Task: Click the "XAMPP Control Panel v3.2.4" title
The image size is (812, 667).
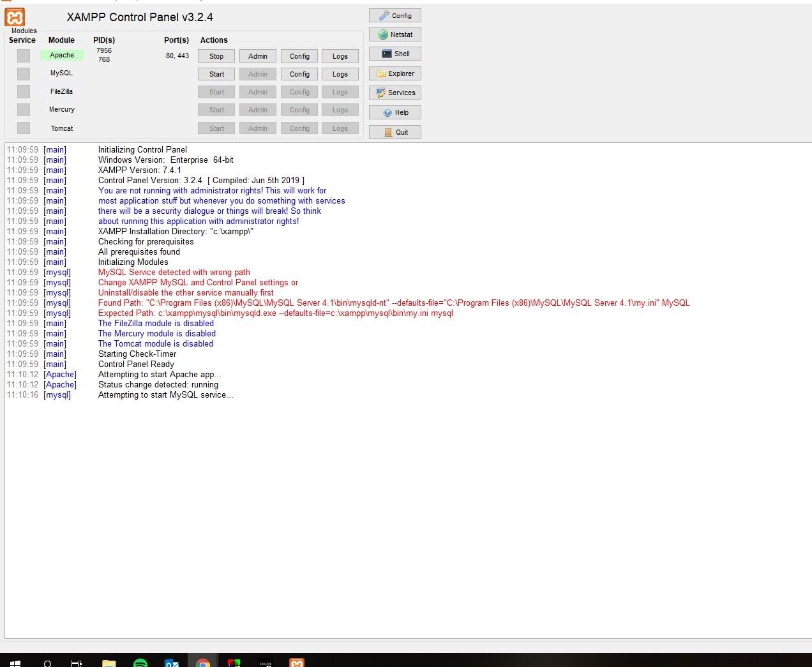Action: 140,17
